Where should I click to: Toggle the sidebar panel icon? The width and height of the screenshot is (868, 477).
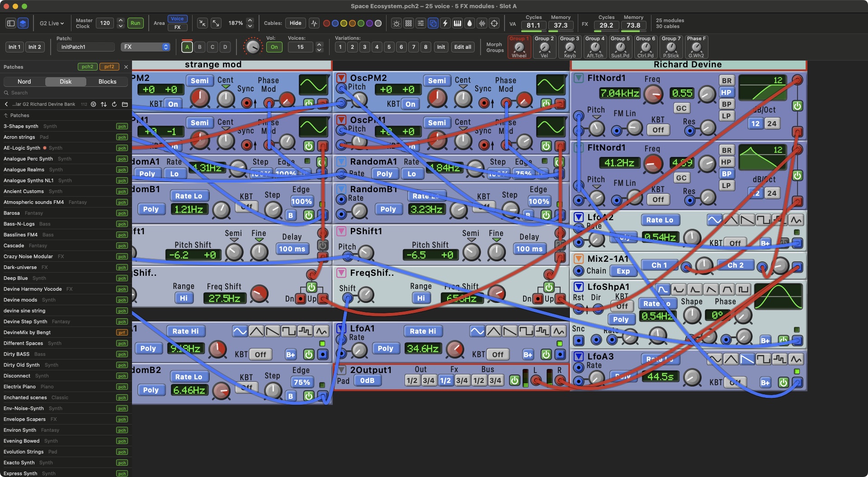coord(11,23)
